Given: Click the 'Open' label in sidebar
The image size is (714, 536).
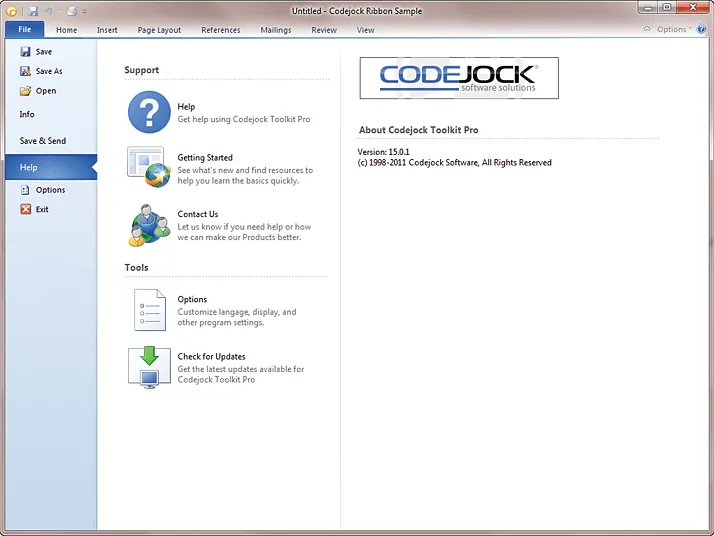Looking at the screenshot, I should click(46, 91).
